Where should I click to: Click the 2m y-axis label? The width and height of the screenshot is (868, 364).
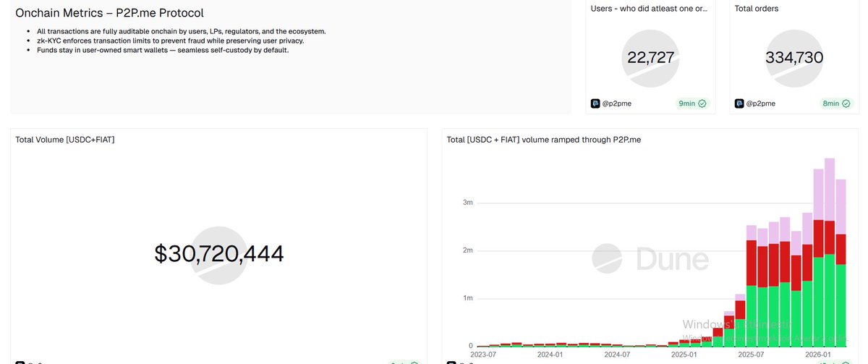coord(468,250)
